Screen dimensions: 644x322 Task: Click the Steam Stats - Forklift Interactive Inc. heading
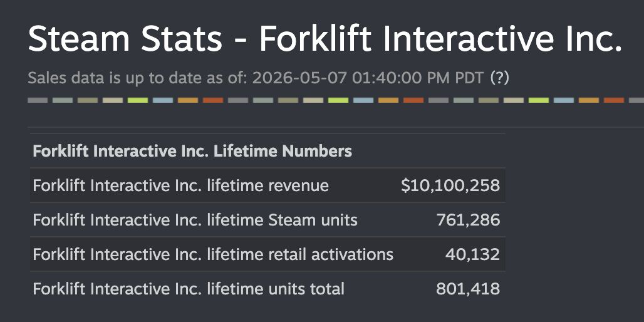[x=325, y=38]
